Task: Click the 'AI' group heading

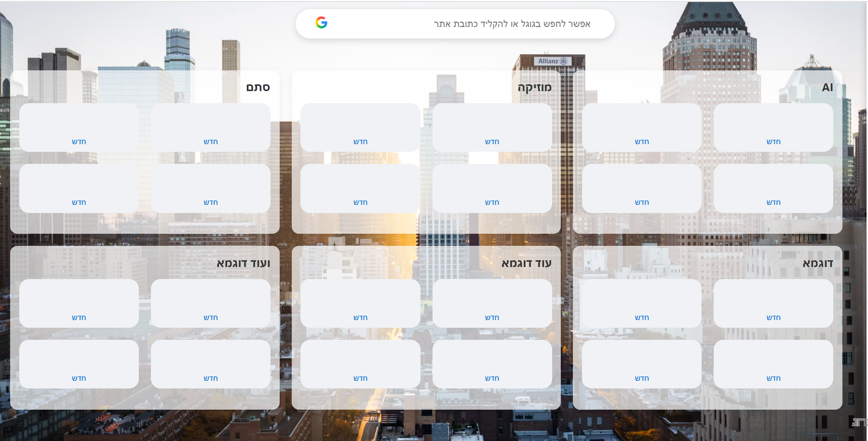Action: pos(827,87)
